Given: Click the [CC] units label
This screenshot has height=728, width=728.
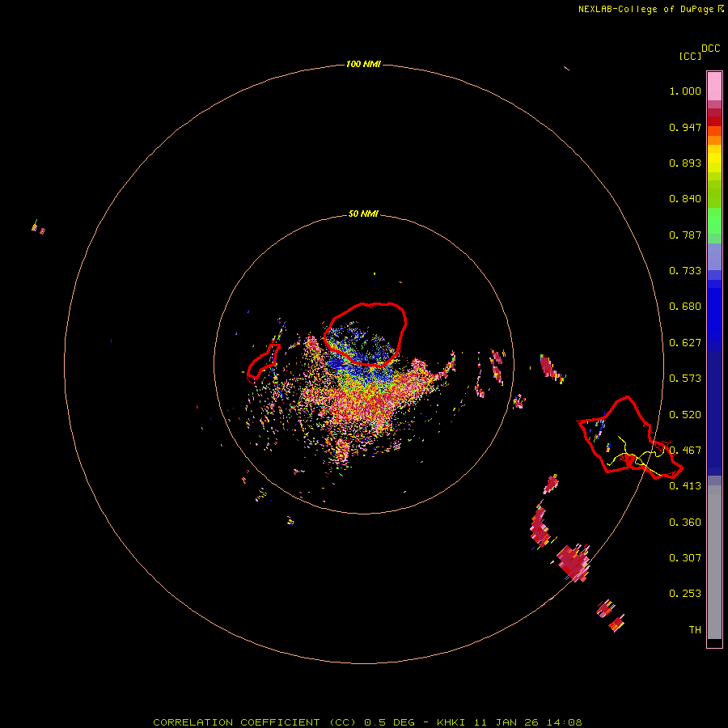Looking at the screenshot, I should 690,56.
